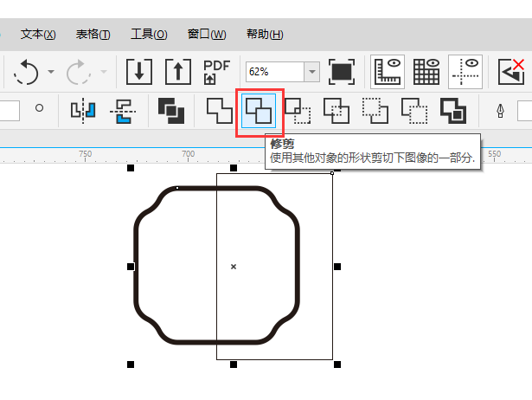The width and height of the screenshot is (532, 400).
Task: Toggle the show rulers button
Action: [388, 72]
